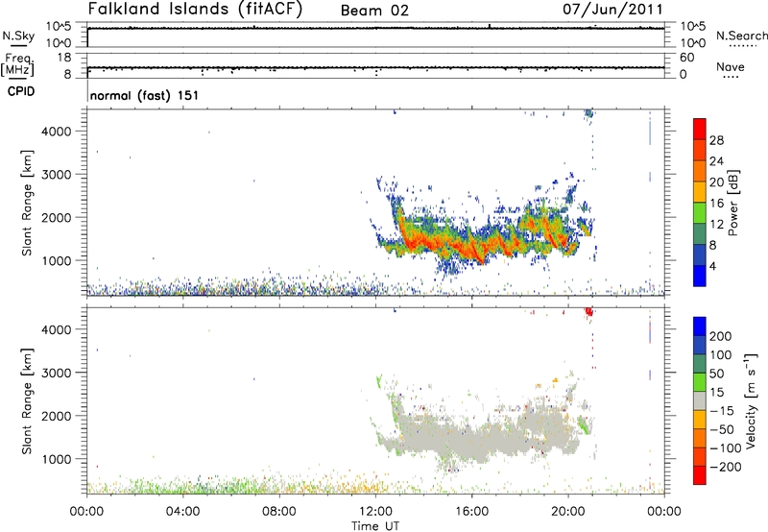Select the '04:00' time tick label

pyautogui.click(x=182, y=512)
